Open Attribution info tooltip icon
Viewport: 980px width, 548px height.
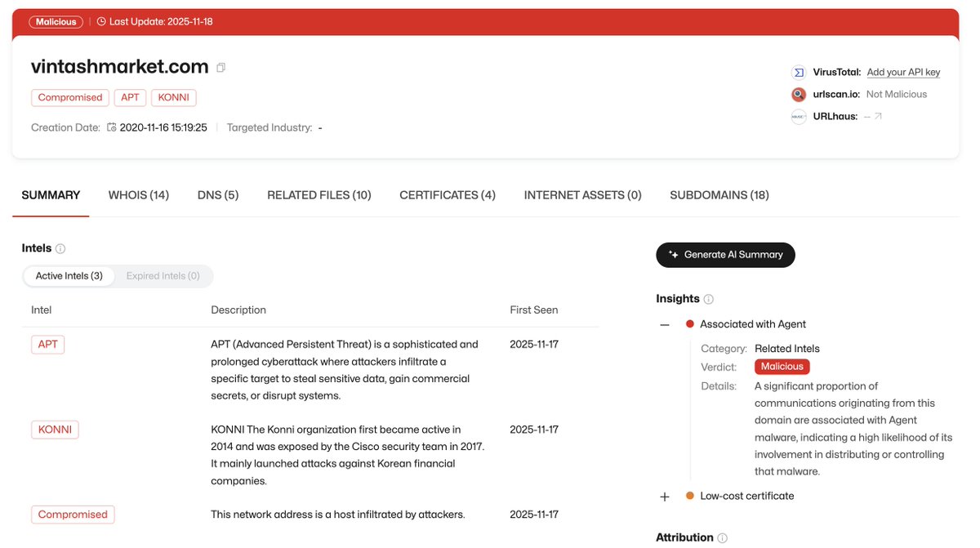tap(722, 537)
